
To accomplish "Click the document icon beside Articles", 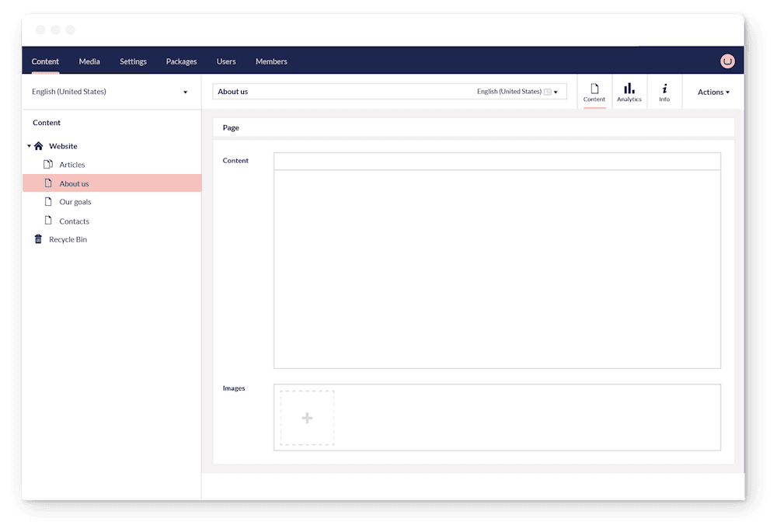I will [x=47, y=164].
